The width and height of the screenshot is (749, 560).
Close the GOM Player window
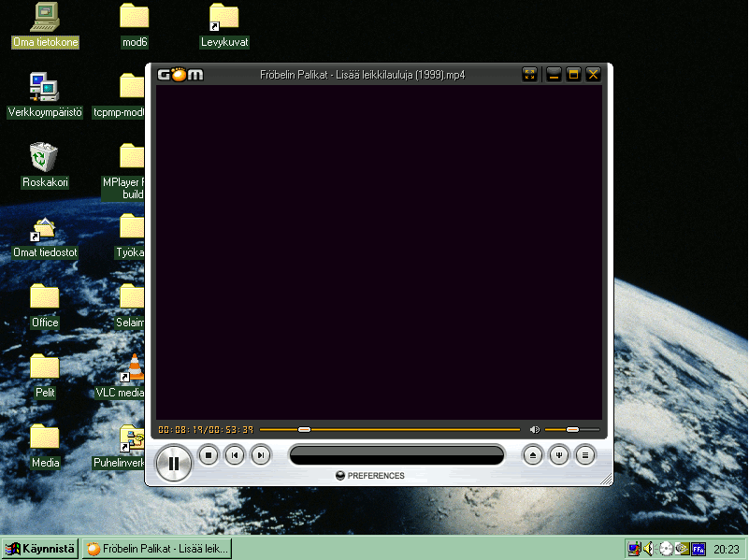pyautogui.click(x=593, y=75)
